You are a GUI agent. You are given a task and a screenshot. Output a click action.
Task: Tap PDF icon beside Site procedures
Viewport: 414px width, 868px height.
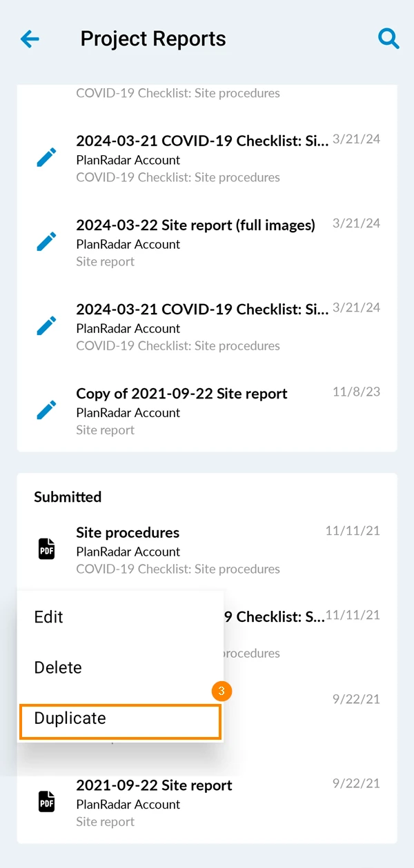pyautogui.click(x=46, y=549)
